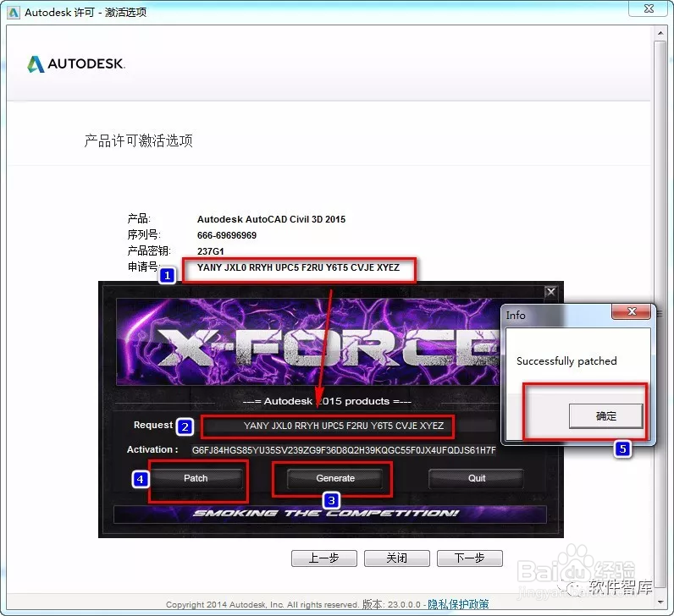Viewport: 674px width, 616px height.
Task: Click the scrollbar up arrow
Action: click(660, 33)
